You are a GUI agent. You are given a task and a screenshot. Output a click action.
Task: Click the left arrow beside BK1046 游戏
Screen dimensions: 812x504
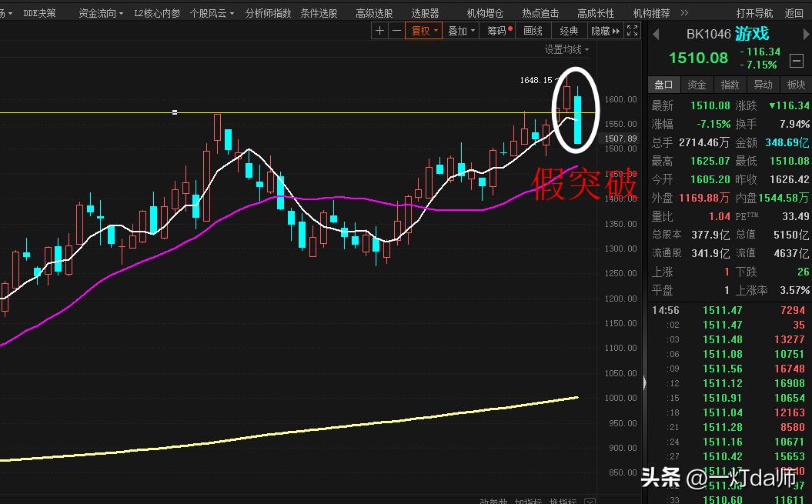coord(655,33)
